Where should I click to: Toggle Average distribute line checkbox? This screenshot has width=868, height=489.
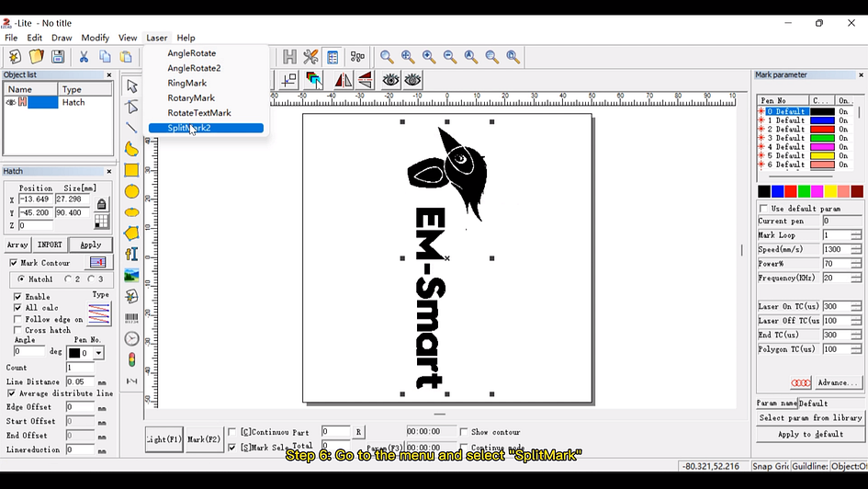click(12, 393)
